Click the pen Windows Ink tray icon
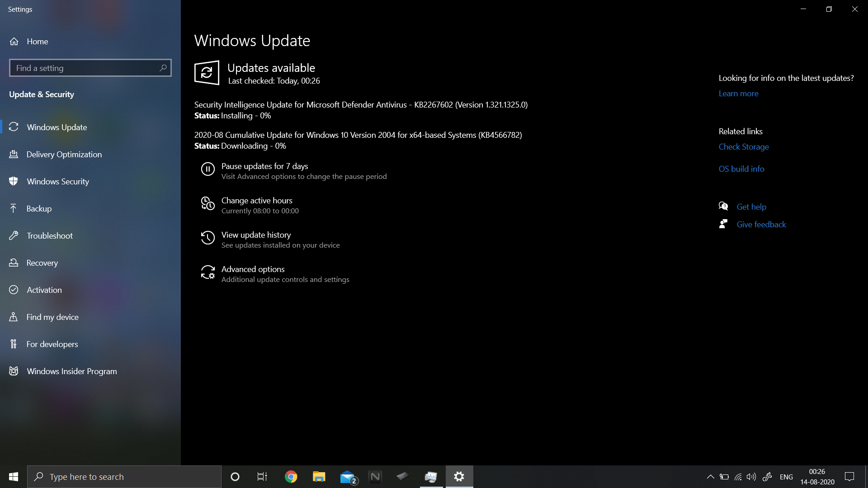The width and height of the screenshot is (868, 488). [767, 477]
